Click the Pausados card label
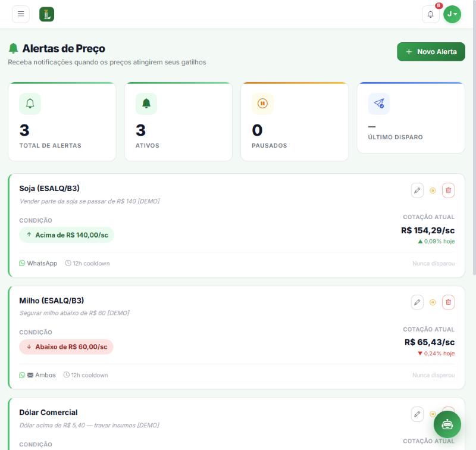The width and height of the screenshot is (476, 450). (x=270, y=145)
